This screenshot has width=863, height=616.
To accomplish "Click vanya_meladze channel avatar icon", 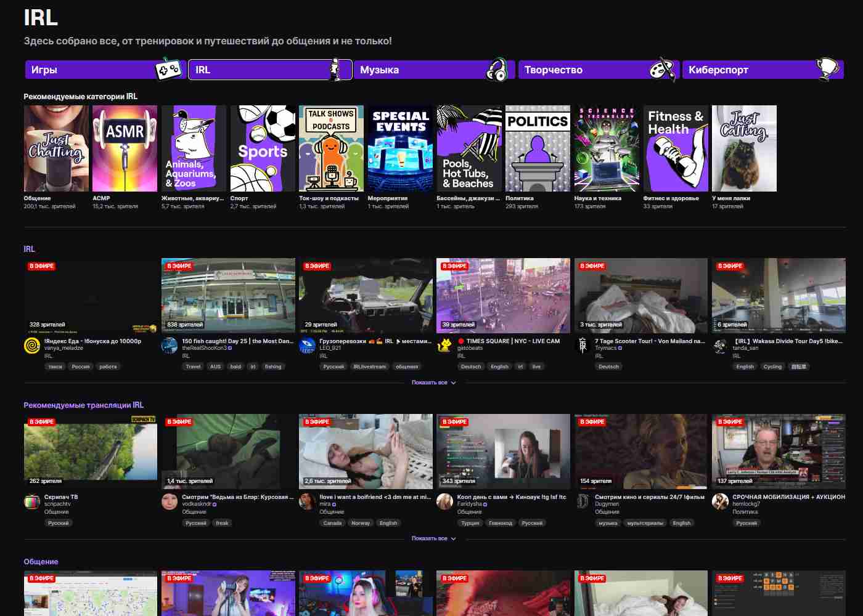I will 31,346.
